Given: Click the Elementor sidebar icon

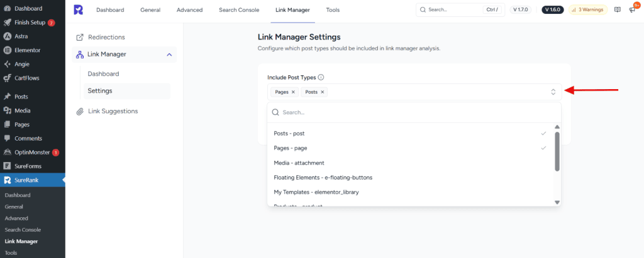Looking at the screenshot, I should [x=7, y=50].
